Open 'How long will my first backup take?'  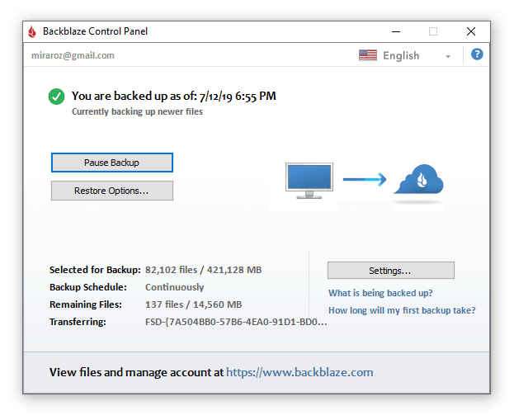(x=402, y=310)
